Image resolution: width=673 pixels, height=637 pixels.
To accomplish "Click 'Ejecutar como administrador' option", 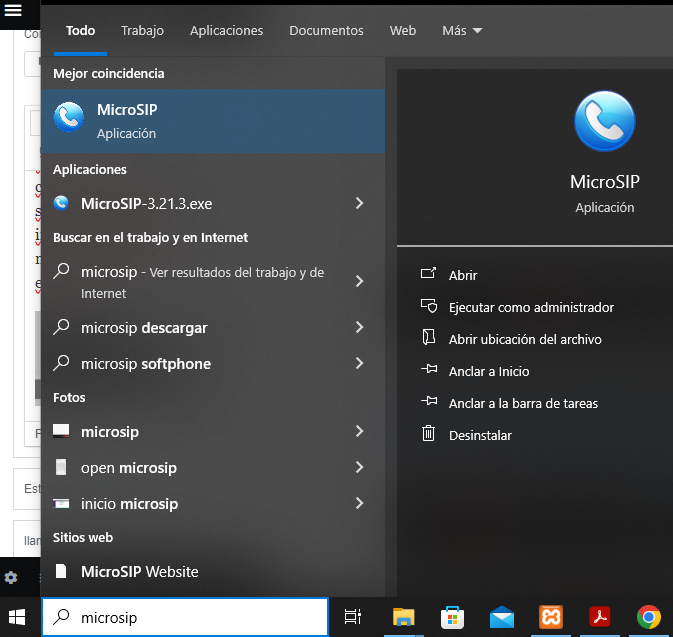I will pos(531,307).
